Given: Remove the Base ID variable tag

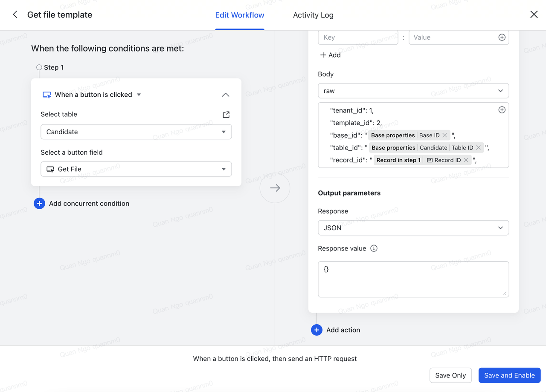Looking at the screenshot, I should coord(444,135).
